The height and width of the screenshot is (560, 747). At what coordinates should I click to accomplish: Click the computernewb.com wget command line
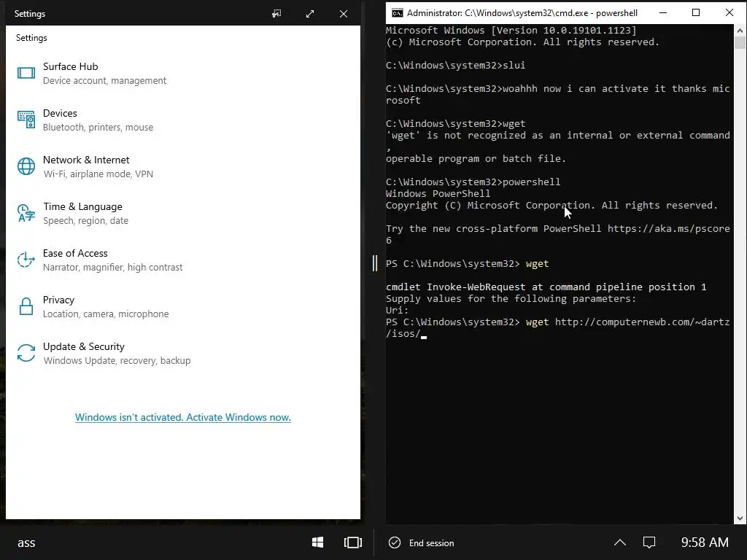click(558, 327)
